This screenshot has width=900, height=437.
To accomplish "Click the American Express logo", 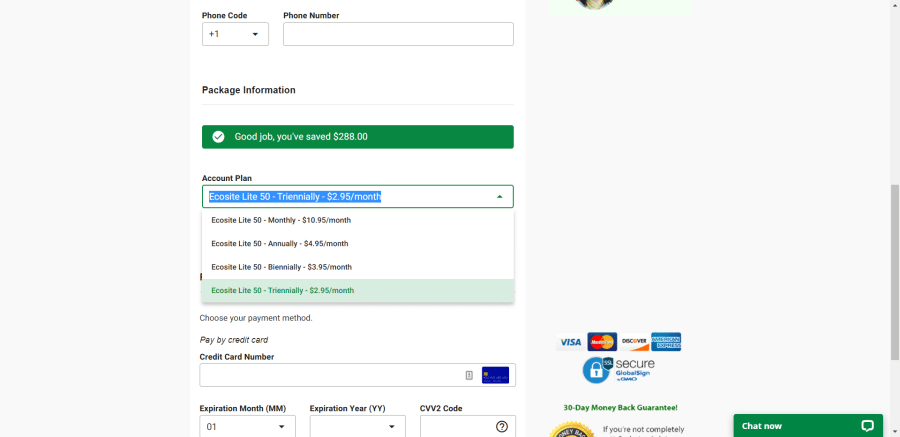I will (x=666, y=342).
